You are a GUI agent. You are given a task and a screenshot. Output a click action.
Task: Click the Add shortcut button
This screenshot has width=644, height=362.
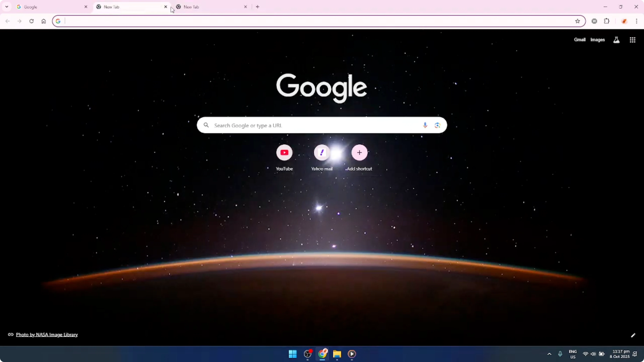(359, 153)
